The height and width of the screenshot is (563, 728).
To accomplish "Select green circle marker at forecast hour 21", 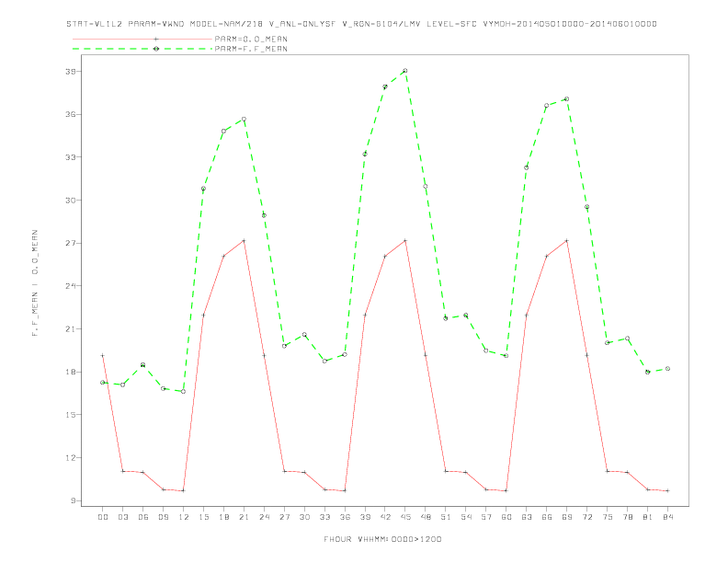I will click(x=244, y=120).
